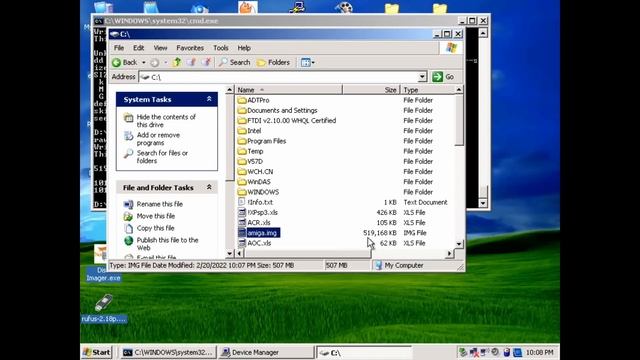Click the Start button
The image size is (640, 360).
click(97, 352)
